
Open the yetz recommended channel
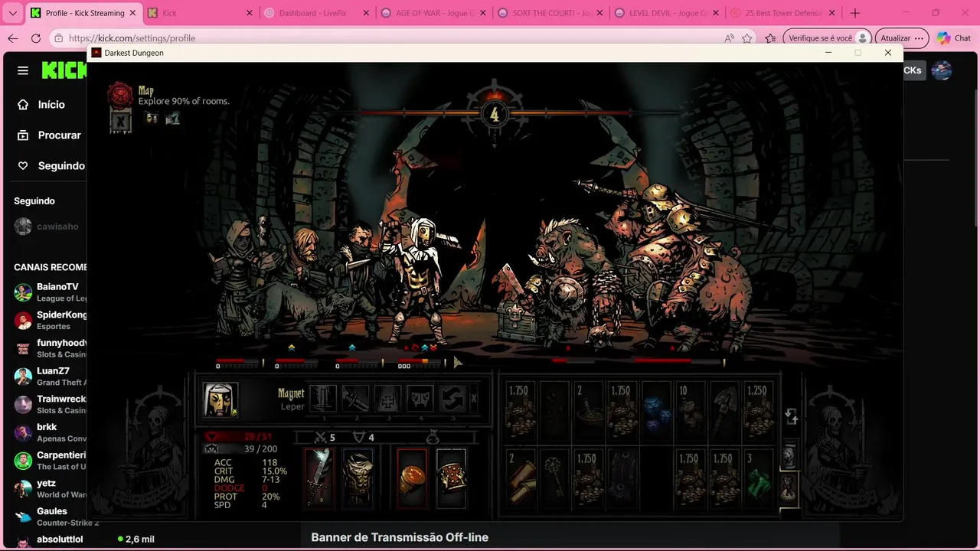pyautogui.click(x=50, y=488)
